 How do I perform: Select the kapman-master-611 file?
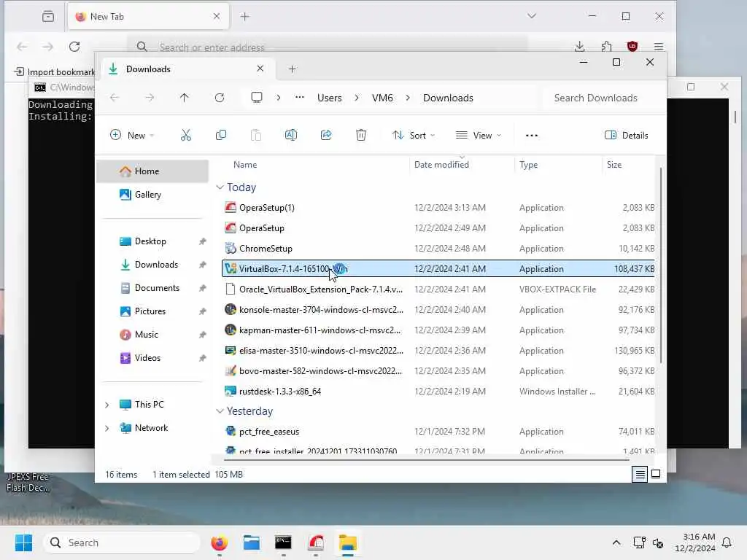tap(438, 330)
